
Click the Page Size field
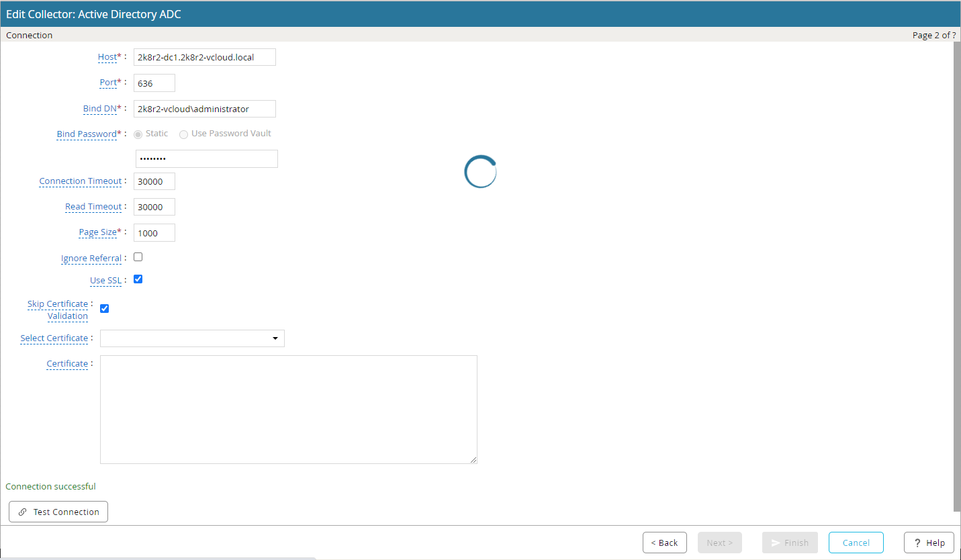click(154, 233)
